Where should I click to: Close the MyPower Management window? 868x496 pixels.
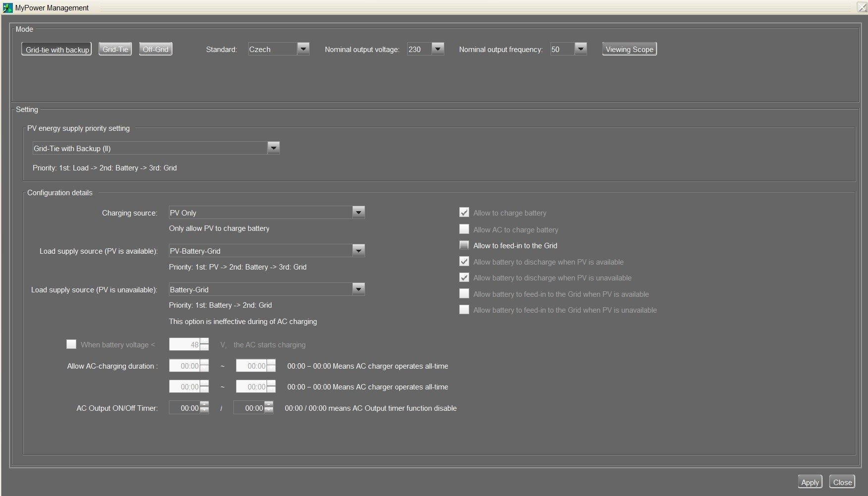click(862, 7)
